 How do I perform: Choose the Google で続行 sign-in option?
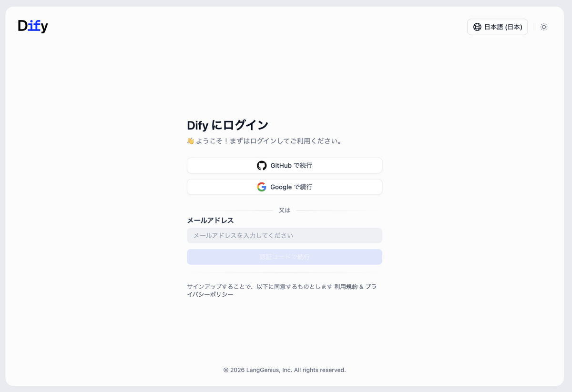pos(285,187)
